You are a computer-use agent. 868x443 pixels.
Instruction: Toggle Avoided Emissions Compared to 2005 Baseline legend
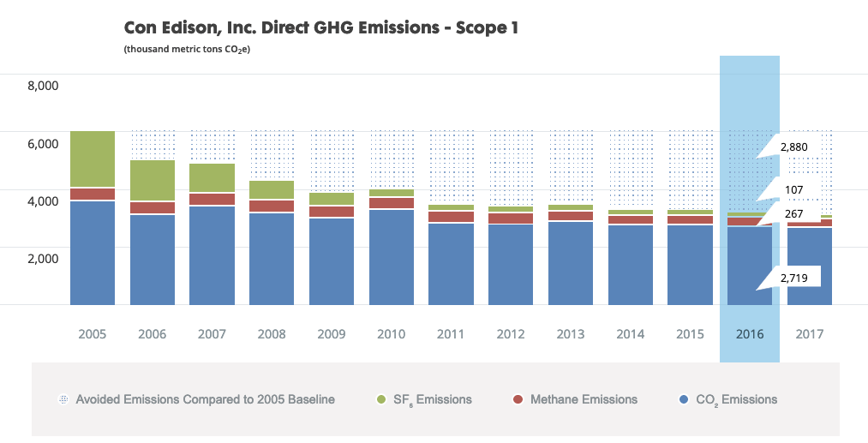click(x=196, y=399)
